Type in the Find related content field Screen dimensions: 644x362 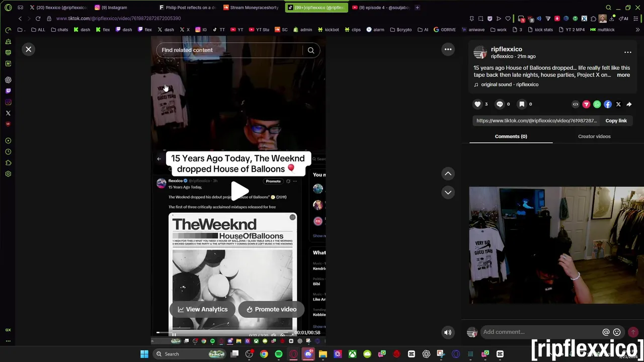[230, 50]
